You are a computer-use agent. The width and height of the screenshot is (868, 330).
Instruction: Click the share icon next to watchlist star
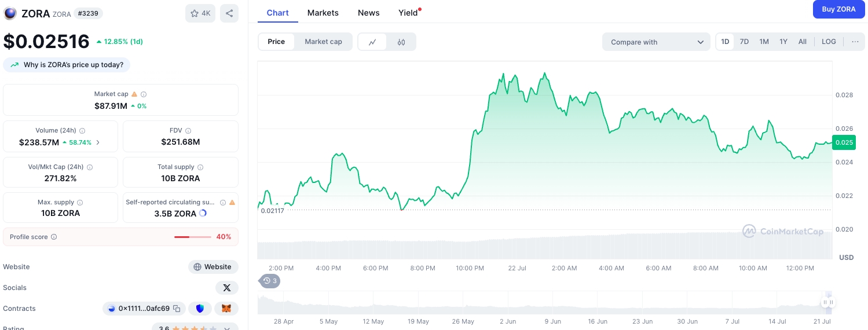(229, 13)
